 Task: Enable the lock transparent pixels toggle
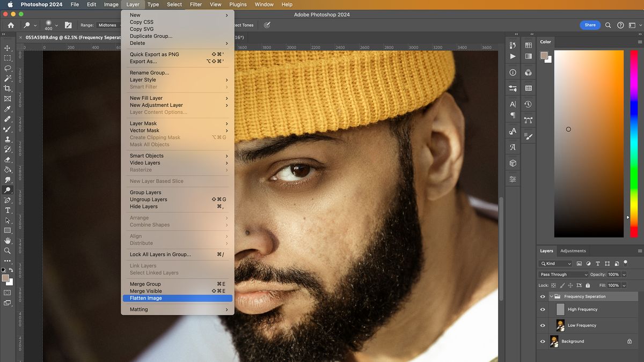click(553, 285)
